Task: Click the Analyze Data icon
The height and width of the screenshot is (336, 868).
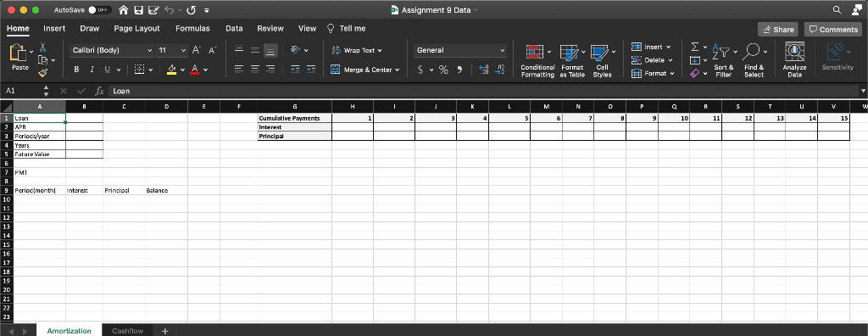Action: click(795, 52)
